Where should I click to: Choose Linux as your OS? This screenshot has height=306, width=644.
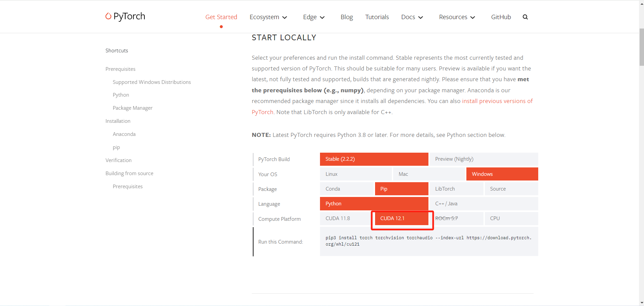356,174
